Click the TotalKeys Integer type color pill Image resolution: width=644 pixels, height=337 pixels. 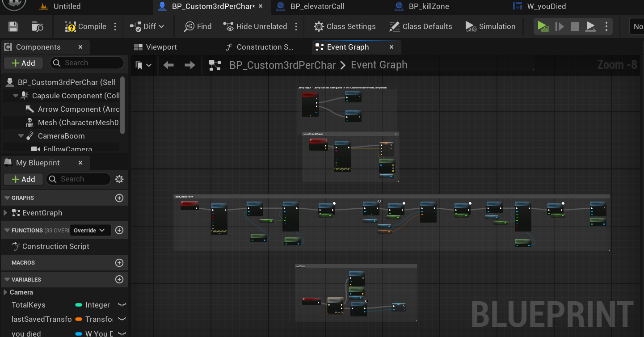coord(79,305)
